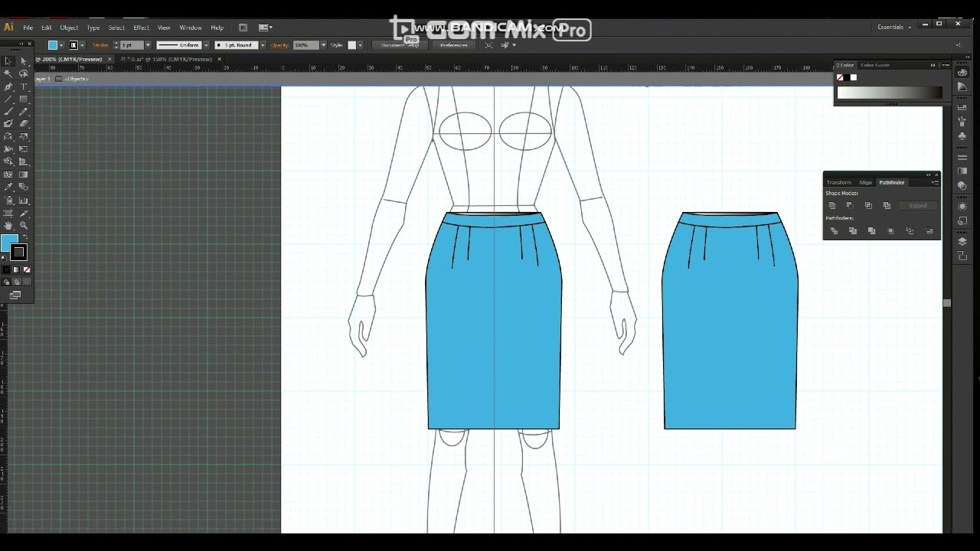Screen dimensions: 980x551
Task: Click the grayscale ramp in Color panel
Action: [890, 93]
